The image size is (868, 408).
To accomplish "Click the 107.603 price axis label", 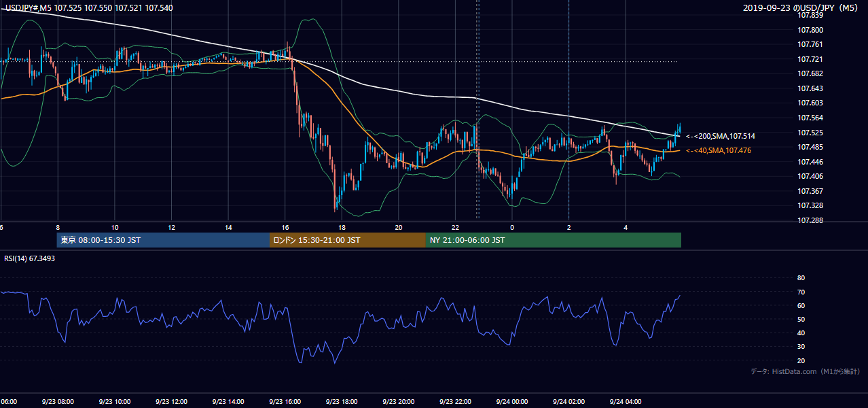I will pyautogui.click(x=810, y=103).
